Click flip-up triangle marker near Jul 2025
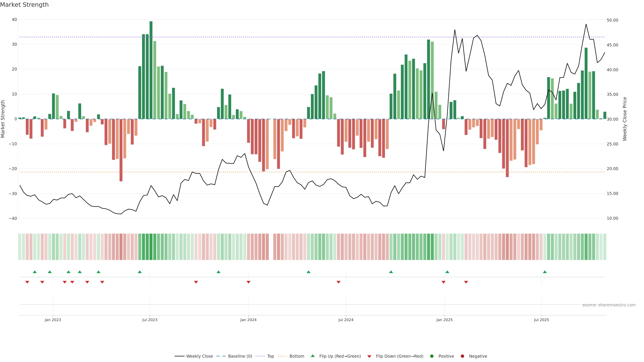Screen dimensions: 644x362 pyautogui.click(x=545, y=272)
